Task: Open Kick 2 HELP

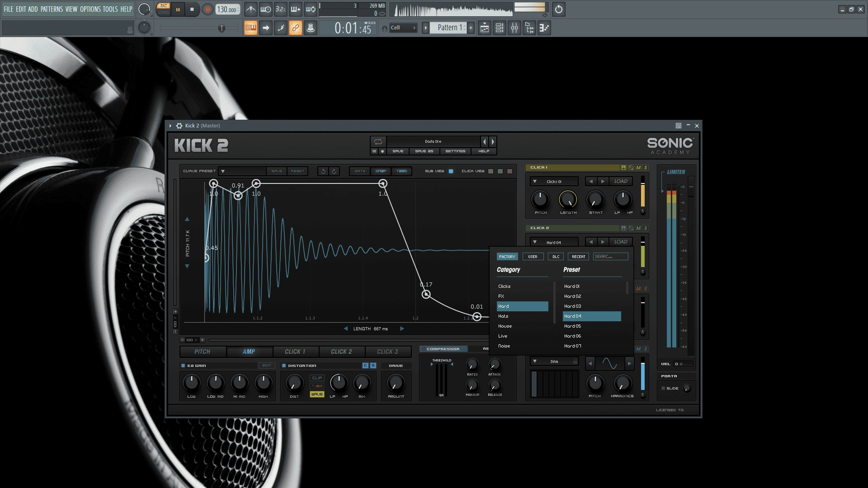Action: pos(484,151)
